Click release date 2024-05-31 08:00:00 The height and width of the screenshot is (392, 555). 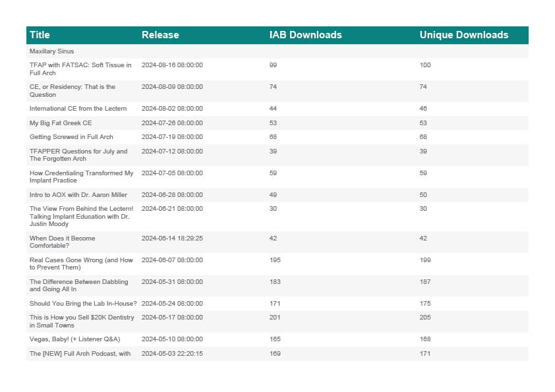point(172,282)
